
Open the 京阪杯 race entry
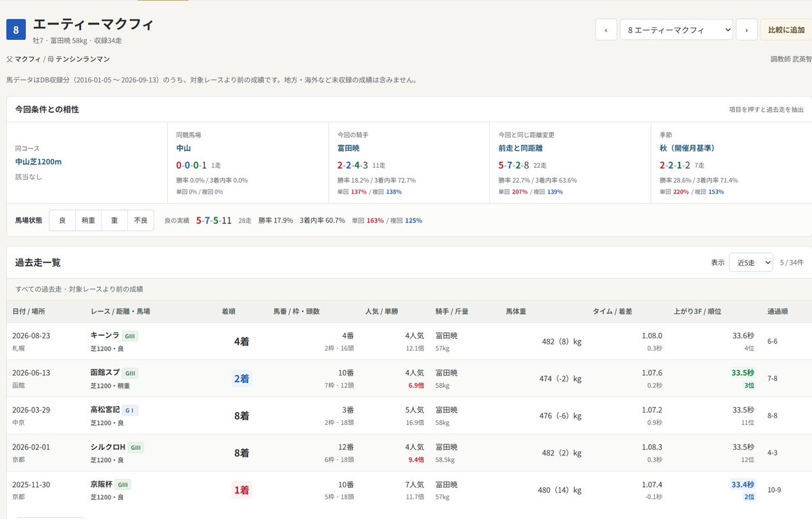click(x=100, y=484)
